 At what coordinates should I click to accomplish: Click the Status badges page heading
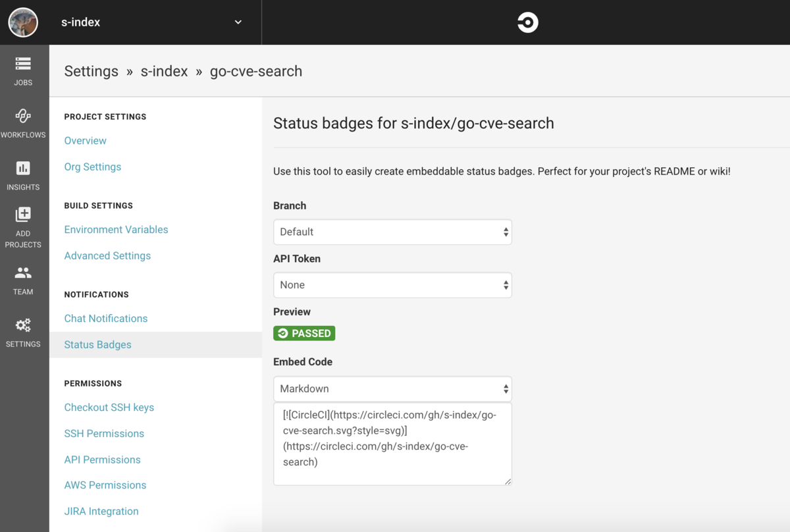[x=413, y=123]
